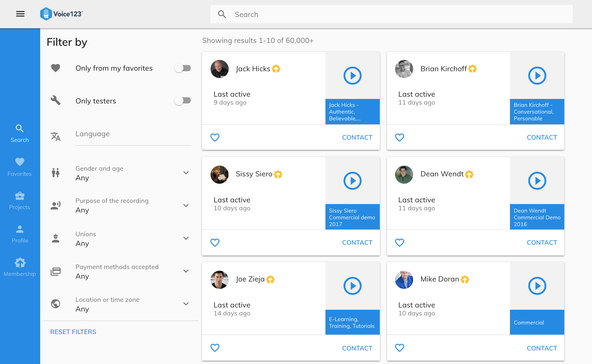Image resolution: width=592 pixels, height=364 pixels.
Task: Turn on Only testers switch
Action: 183,101
